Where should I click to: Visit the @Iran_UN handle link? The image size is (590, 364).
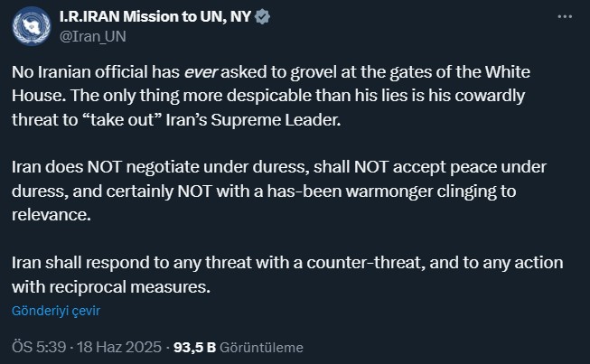(x=92, y=36)
